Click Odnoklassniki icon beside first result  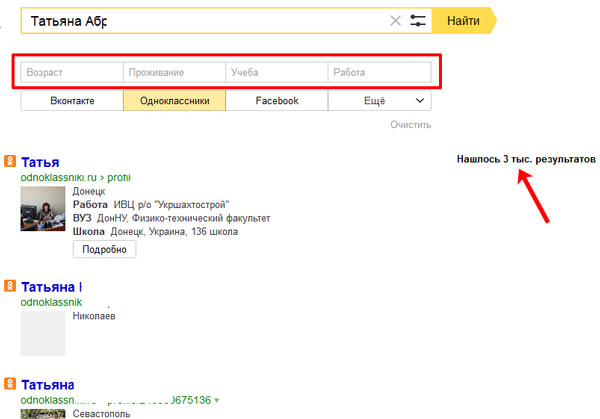[x=10, y=161]
